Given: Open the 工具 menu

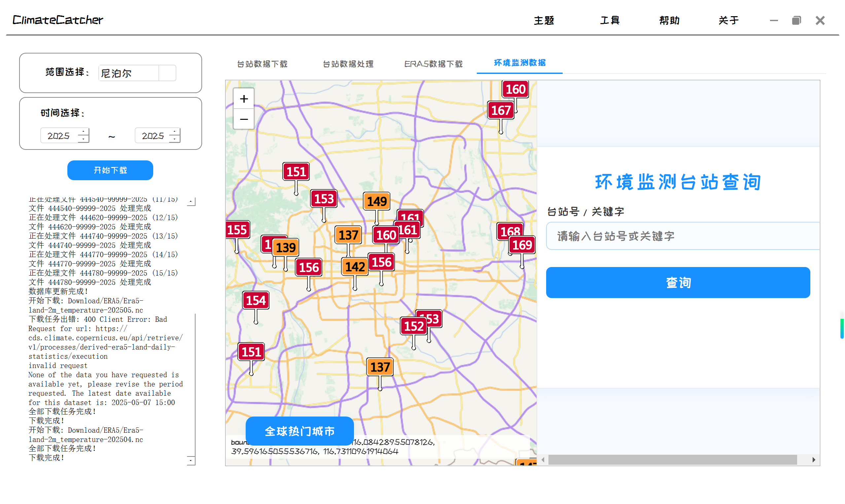Looking at the screenshot, I should point(610,20).
